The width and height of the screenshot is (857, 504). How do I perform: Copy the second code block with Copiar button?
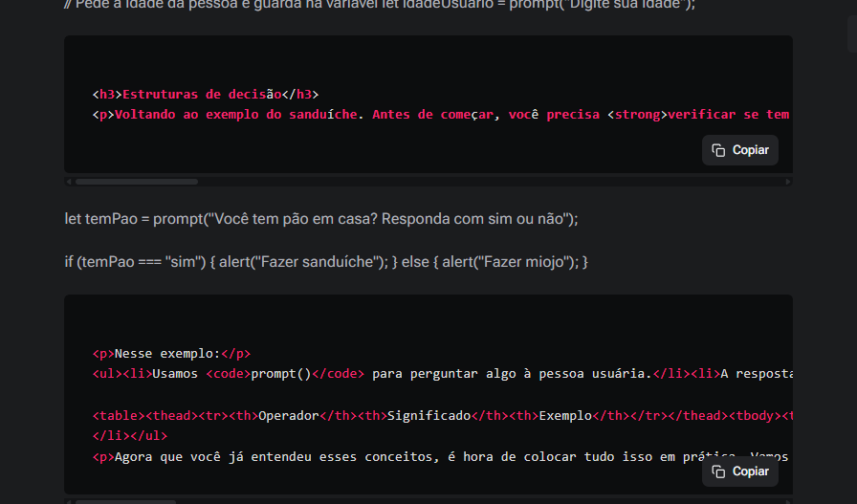pyautogui.click(x=740, y=471)
